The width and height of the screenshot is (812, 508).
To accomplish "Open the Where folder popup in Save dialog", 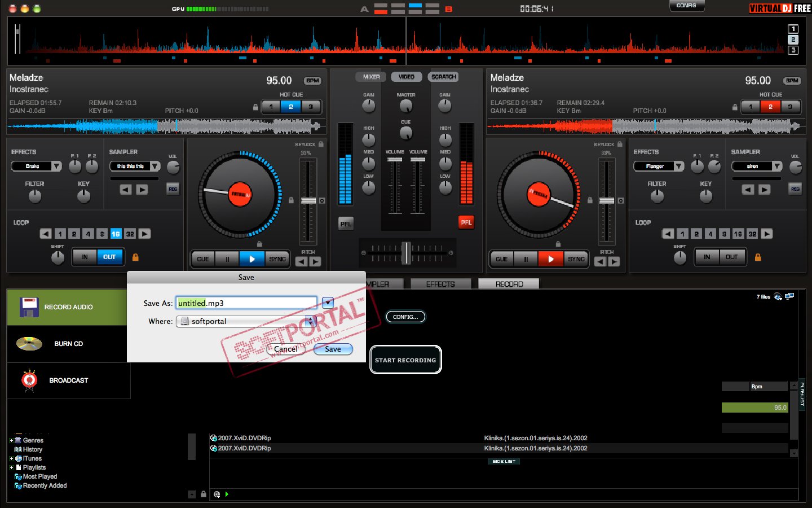I will [x=246, y=321].
